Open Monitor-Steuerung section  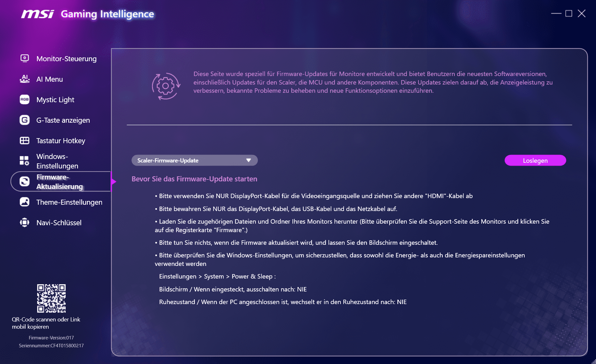click(66, 59)
